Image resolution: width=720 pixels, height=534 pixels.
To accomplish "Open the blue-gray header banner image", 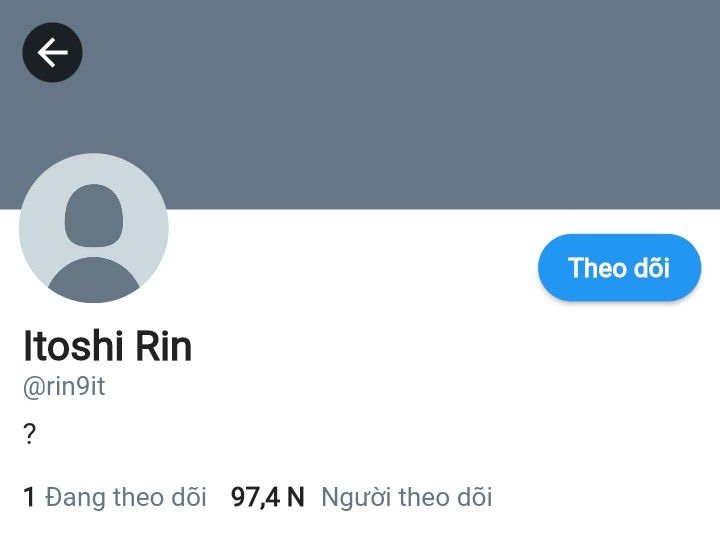I will [360, 105].
